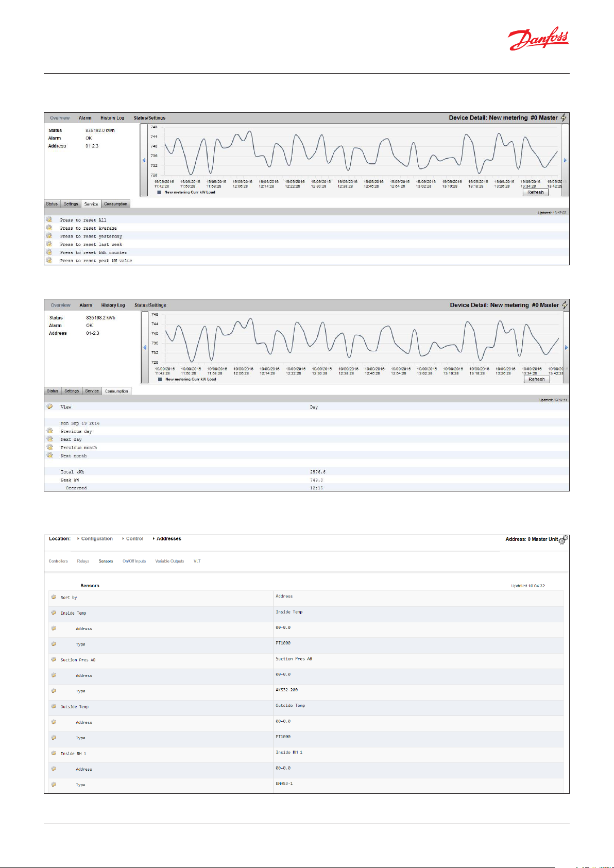Image resolution: width=614 pixels, height=868 pixels.
Task: Click Curr kW Load legend swatch on Consumption screen
Action: (x=160, y=379)
